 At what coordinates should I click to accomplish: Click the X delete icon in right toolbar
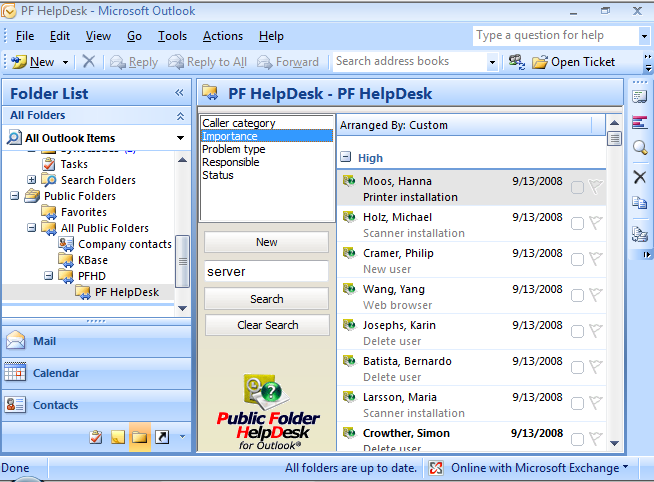[639, 177]
